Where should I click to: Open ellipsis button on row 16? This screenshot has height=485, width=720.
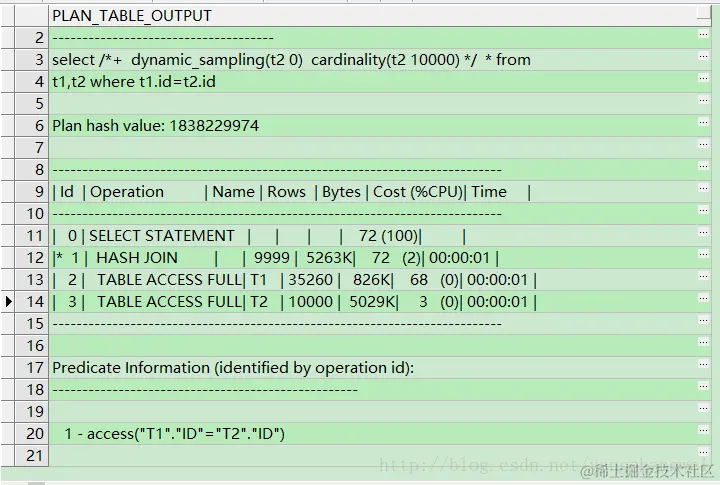(703, 343)
